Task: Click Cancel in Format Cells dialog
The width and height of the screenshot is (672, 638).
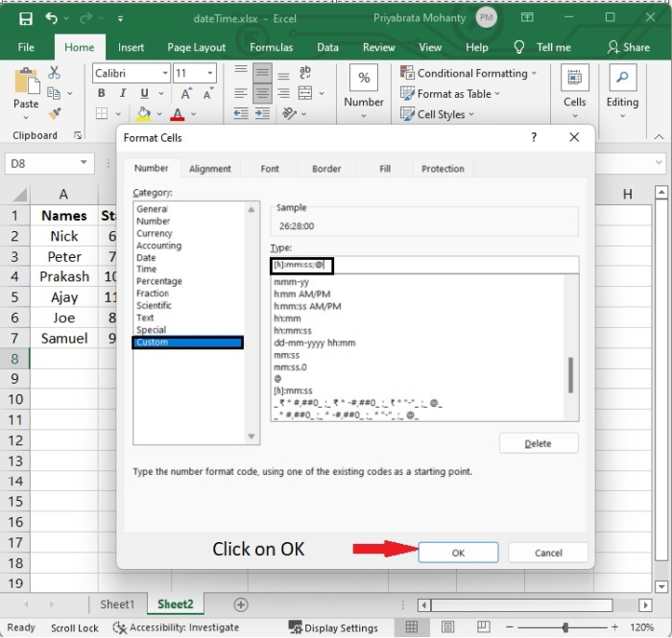Action: click(548, 553)
